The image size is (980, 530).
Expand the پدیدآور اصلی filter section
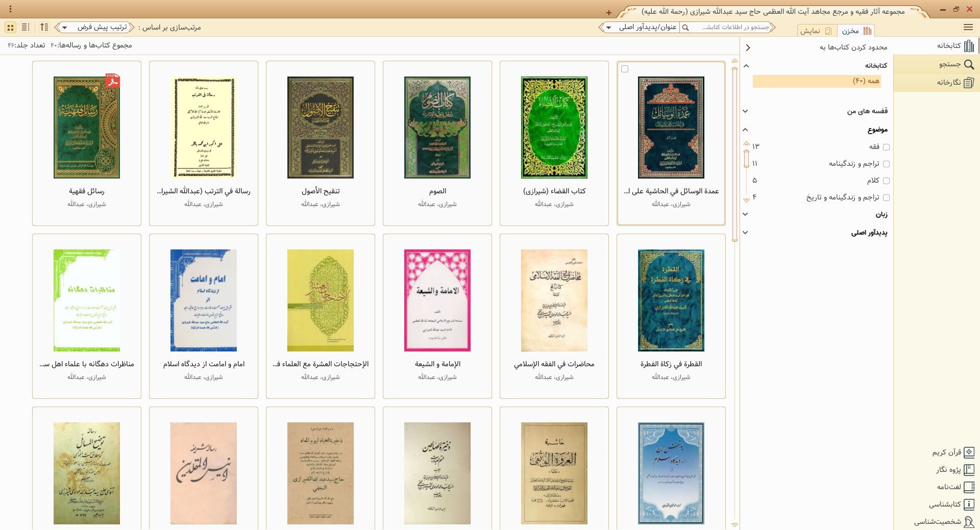746,233
